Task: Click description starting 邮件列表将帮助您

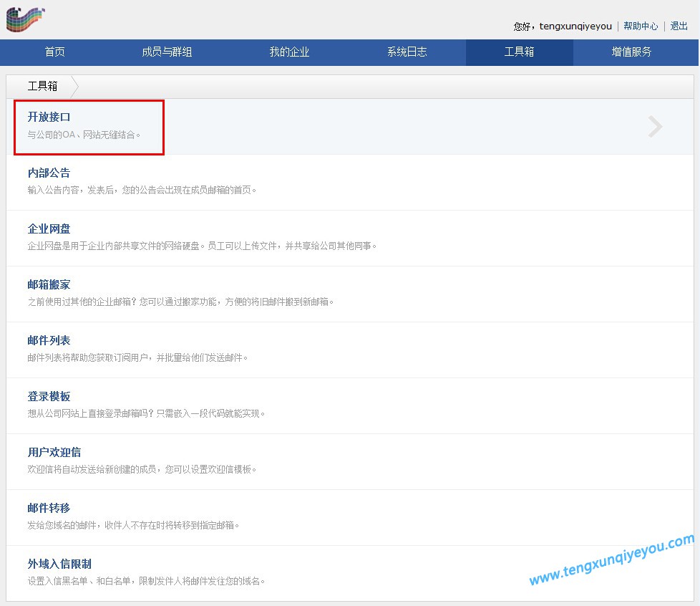Action: coord(137,357)
